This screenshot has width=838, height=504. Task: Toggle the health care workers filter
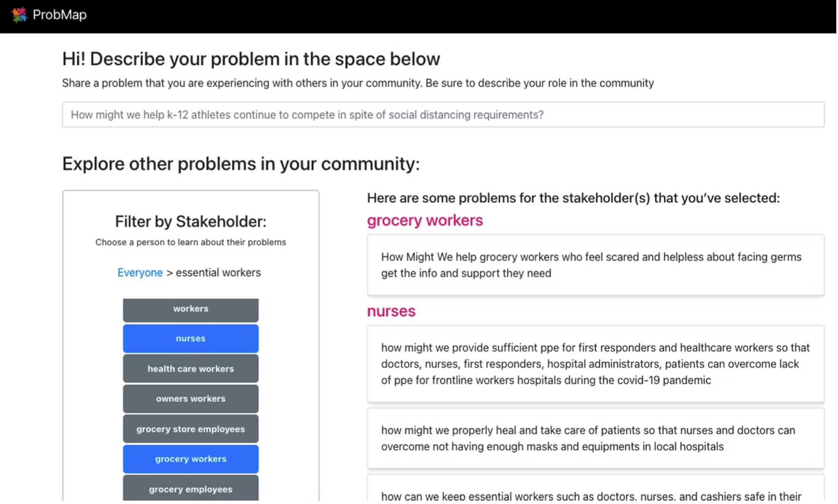coord(191,369)
